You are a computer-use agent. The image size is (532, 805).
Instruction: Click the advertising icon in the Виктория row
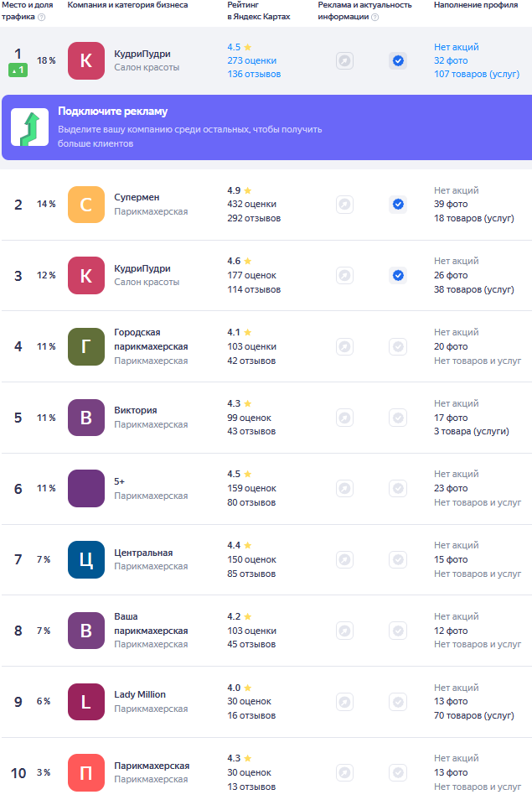(x=344, y=418)
